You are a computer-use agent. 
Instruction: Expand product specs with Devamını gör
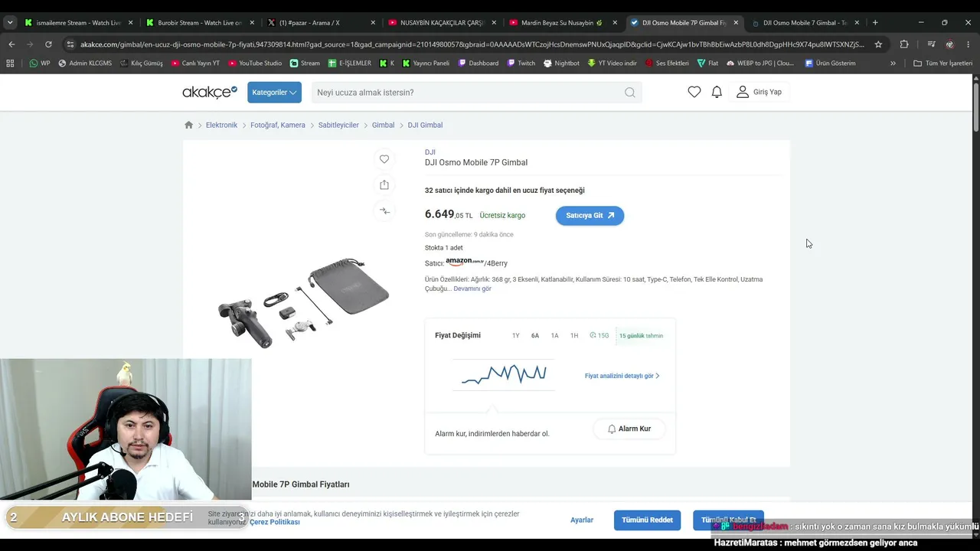tap(472, 289)
